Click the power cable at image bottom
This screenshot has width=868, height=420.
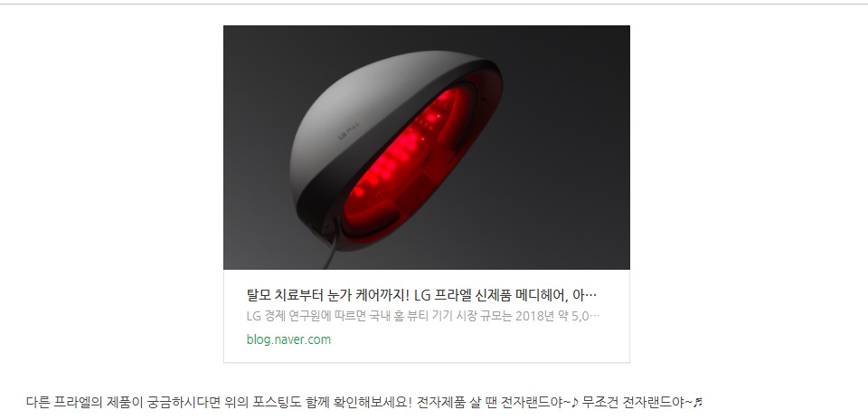(x=329, y=256)
